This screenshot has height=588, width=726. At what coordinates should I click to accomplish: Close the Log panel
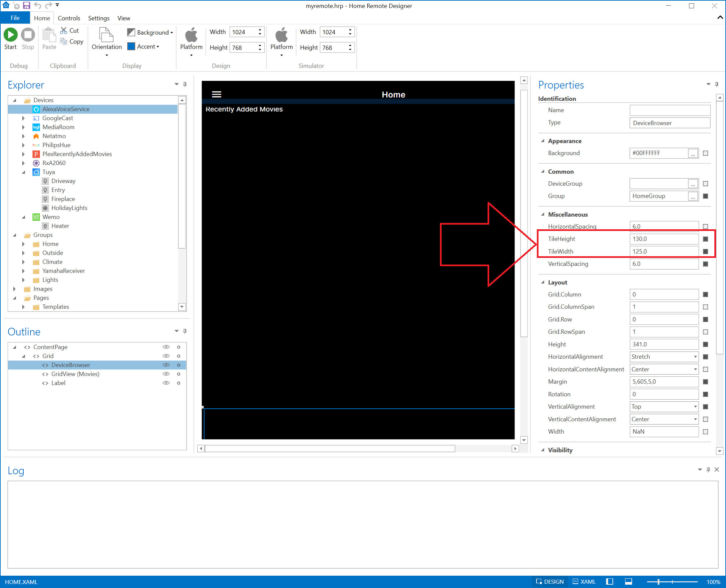717,470
